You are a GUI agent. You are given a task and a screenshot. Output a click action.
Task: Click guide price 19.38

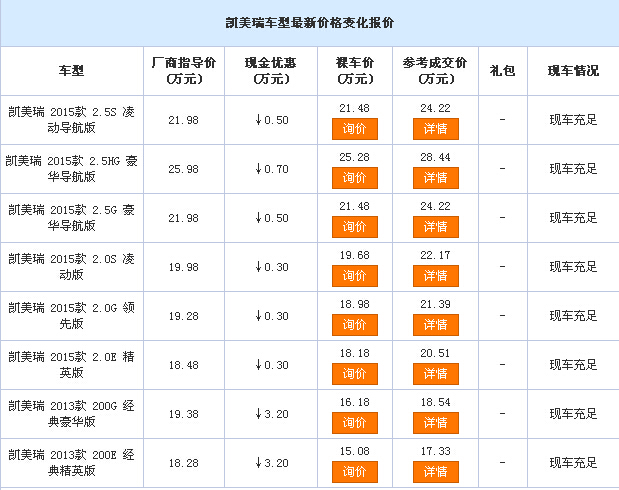pyautogui.click(x=184, y=414)
